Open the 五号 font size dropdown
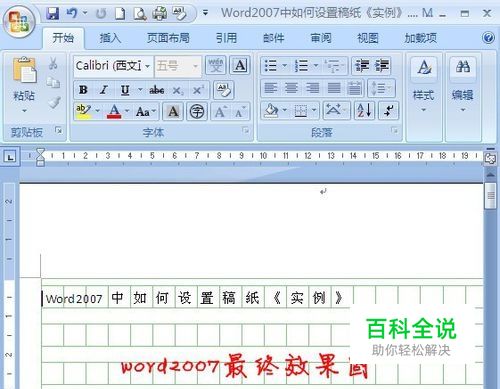The height and width of the screenshot is (389, 500). 196,66
